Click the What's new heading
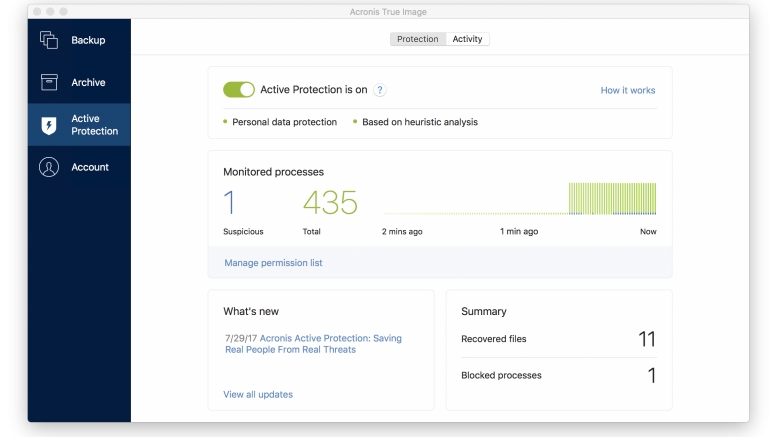 [x=251, y=311]
